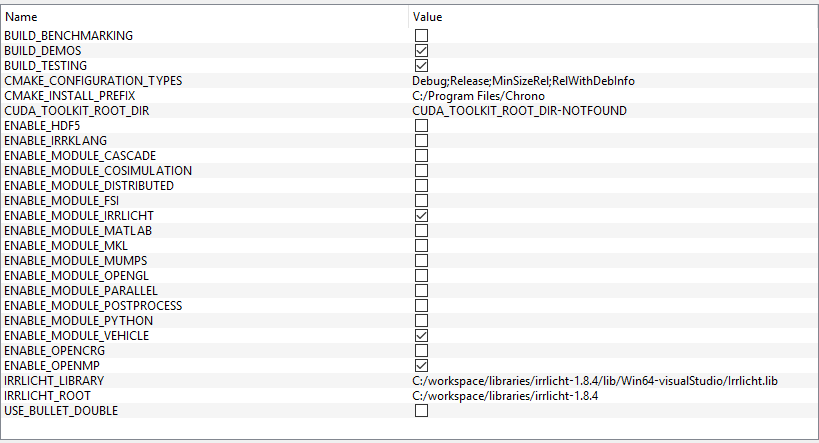Click the Value column header
The image size is (819, 443).
[613, 17]
